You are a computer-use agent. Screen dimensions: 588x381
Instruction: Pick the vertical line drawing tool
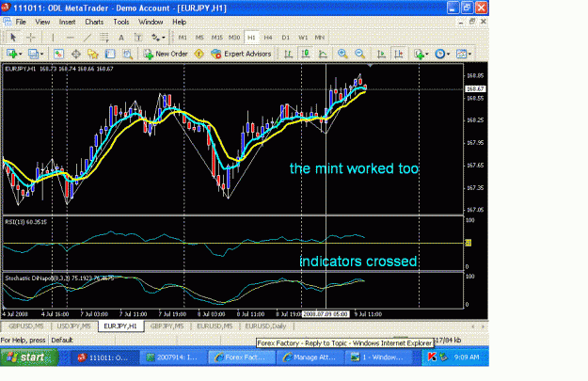(53, 38)
